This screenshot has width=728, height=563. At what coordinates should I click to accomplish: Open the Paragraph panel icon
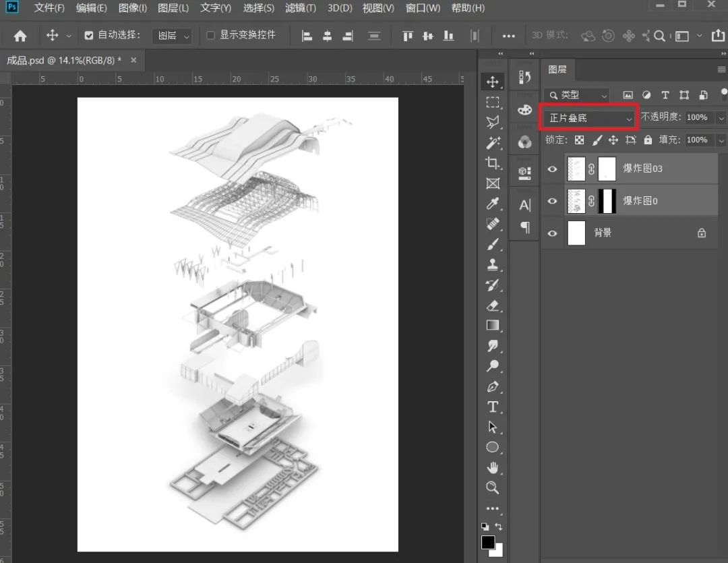click(x=525, y=227)
